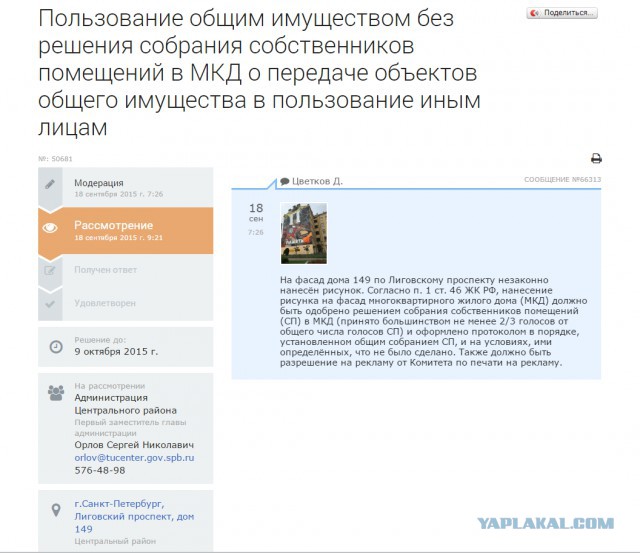This screenshot has height=553, width=640.
Task: Click the request number №: 50681
Action: (55, 159)
